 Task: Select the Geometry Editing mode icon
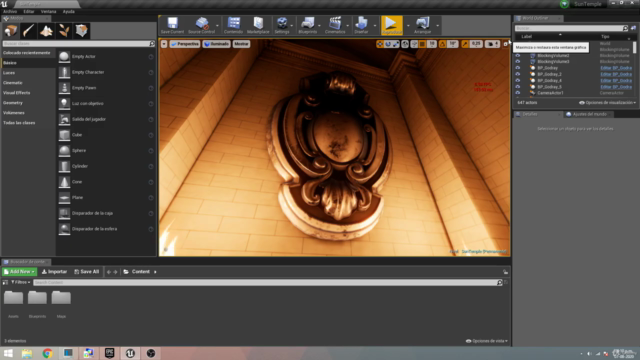point(81,31)
